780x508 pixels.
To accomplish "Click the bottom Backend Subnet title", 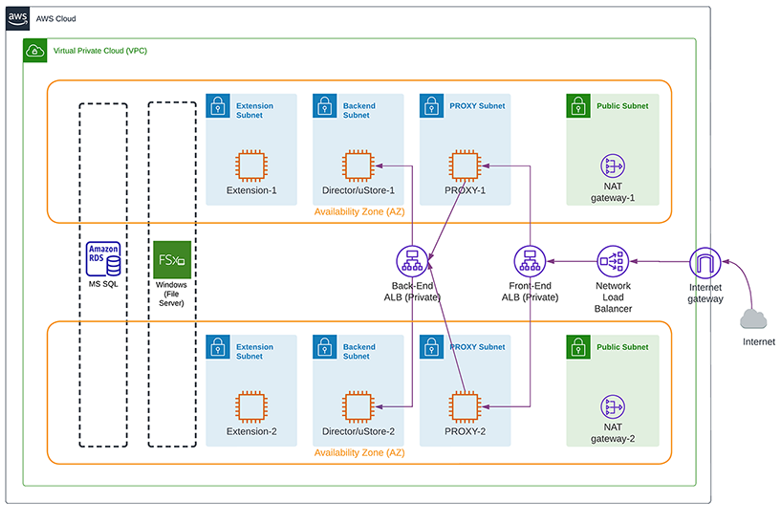I will pyautogui.click(x=359, y=352).
